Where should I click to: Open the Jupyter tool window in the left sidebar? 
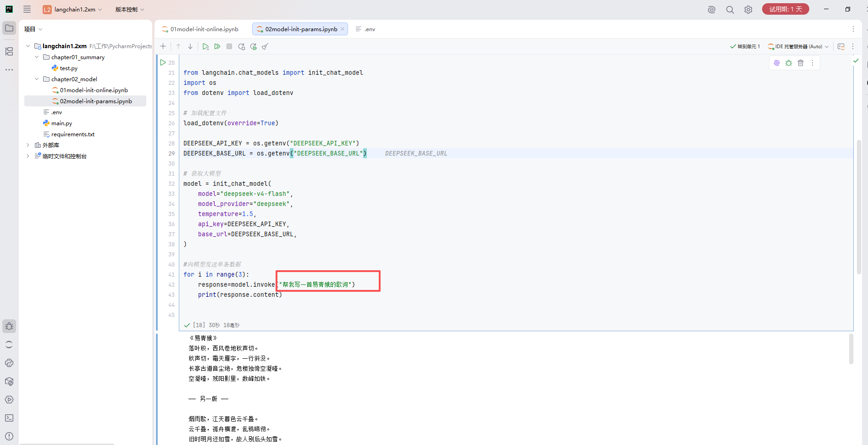(x=9, y=345)
